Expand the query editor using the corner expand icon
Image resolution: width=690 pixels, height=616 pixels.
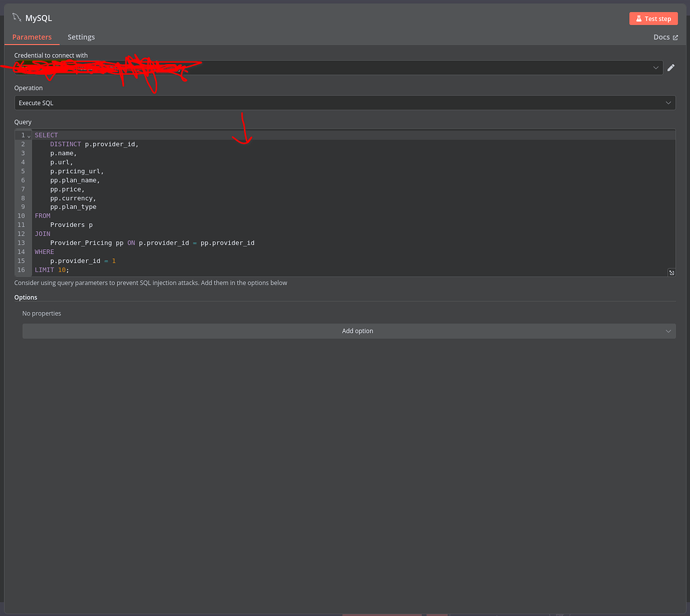pyautogui.click(x=671, y=272)
